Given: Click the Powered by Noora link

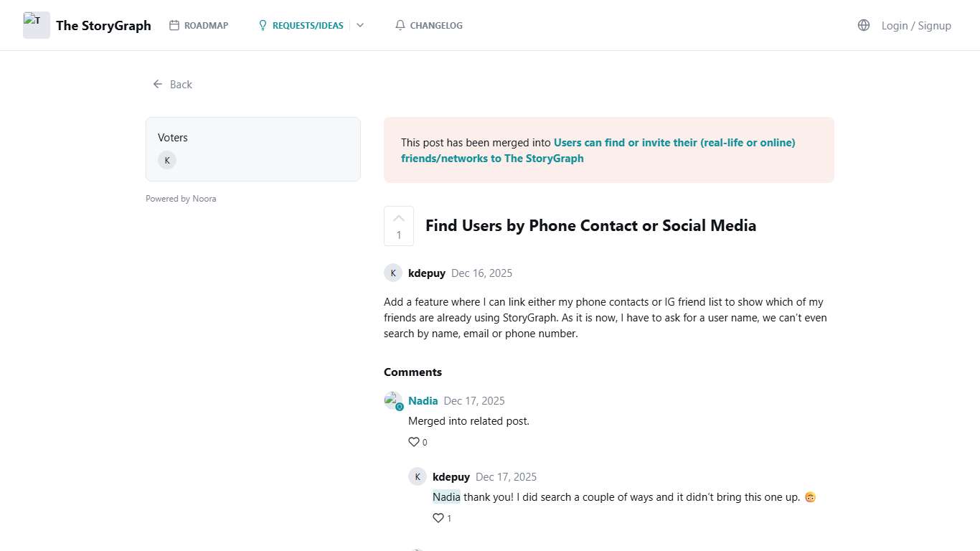Looking at the screenshot, I should (181, 198).
